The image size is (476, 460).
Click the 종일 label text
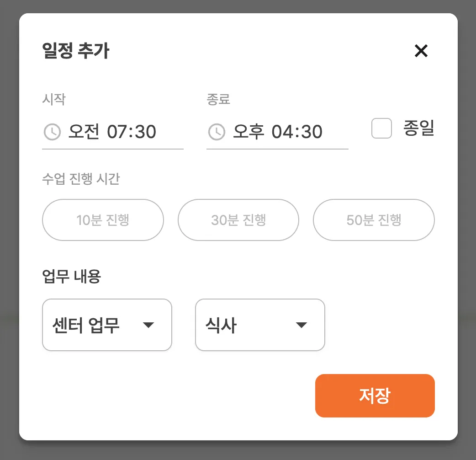418,128
